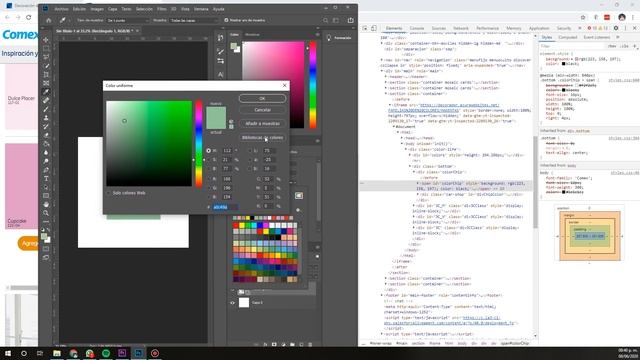This screenshot has width=640, height=360.
Task: Show more DevTools tabs chevron
Action: [580, 28]
